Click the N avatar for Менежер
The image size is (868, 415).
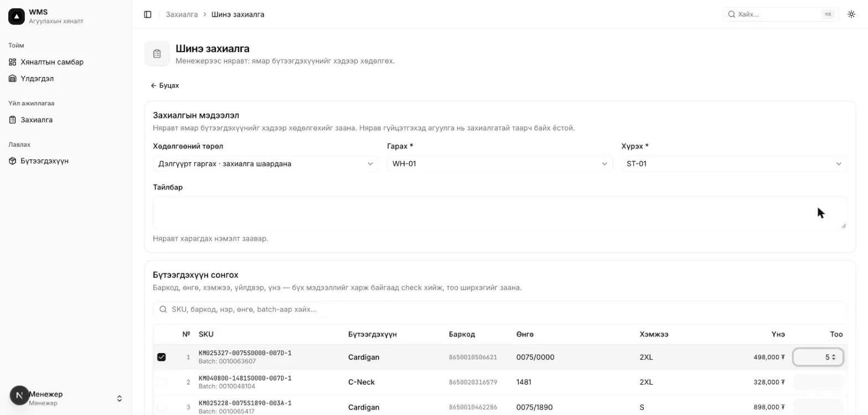click(x=19, y=396)
